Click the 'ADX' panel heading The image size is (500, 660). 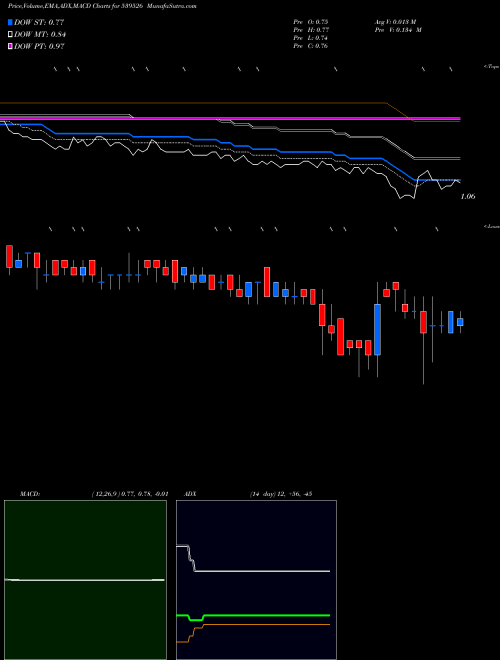(190, 494)
